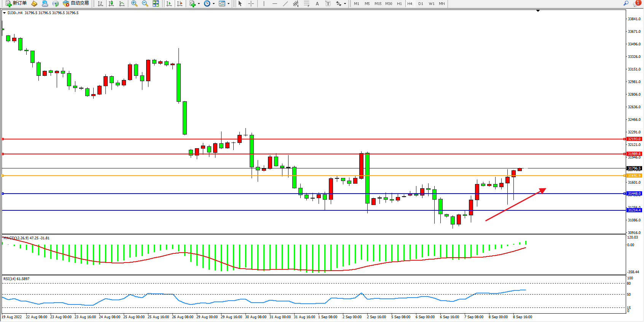Zoom out on the chart
The image size is (644, 322).
[x=145, y=3]
